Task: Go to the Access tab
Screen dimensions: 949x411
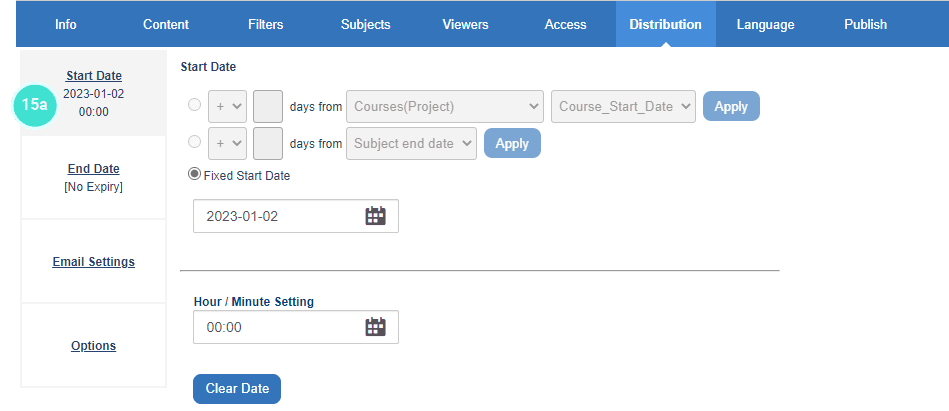Action: [565, 24]
